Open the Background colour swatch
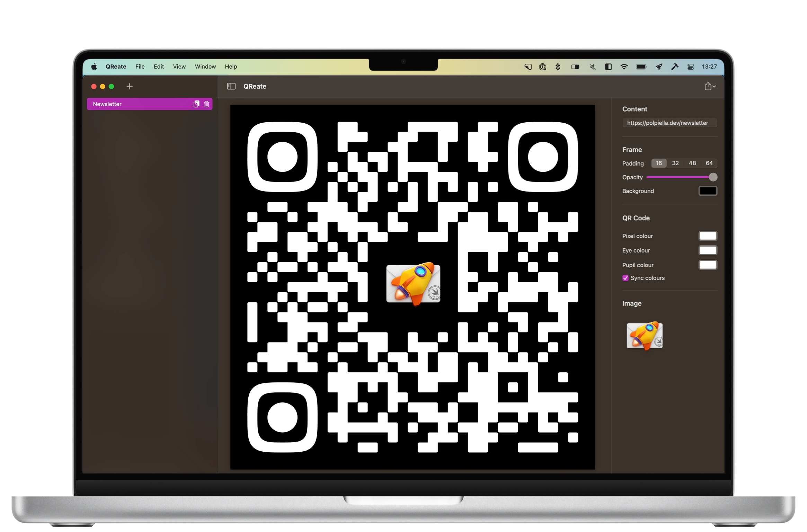The width and height of the screenshot is (807, 532). pyautogui.click(x=708, y=191)
